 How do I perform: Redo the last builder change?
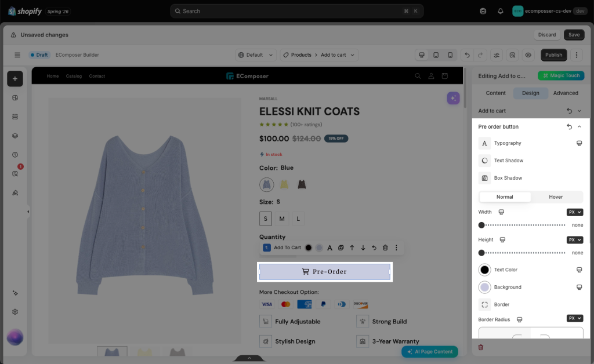point(480,55)
